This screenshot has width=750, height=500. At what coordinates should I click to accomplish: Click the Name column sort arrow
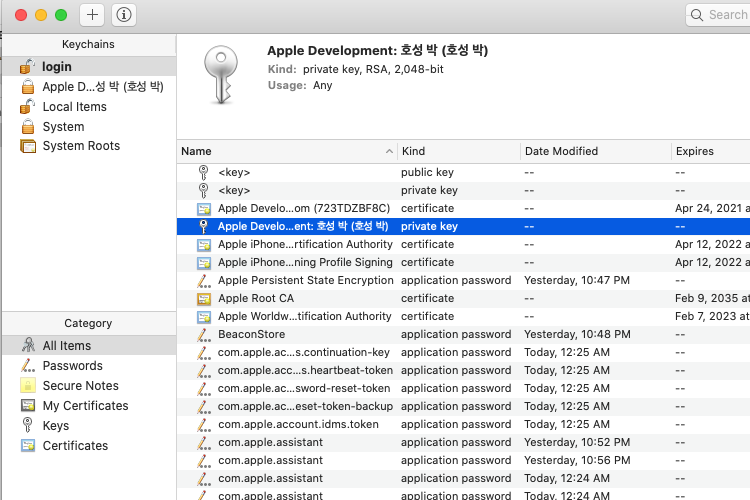[x=389, y=151]
